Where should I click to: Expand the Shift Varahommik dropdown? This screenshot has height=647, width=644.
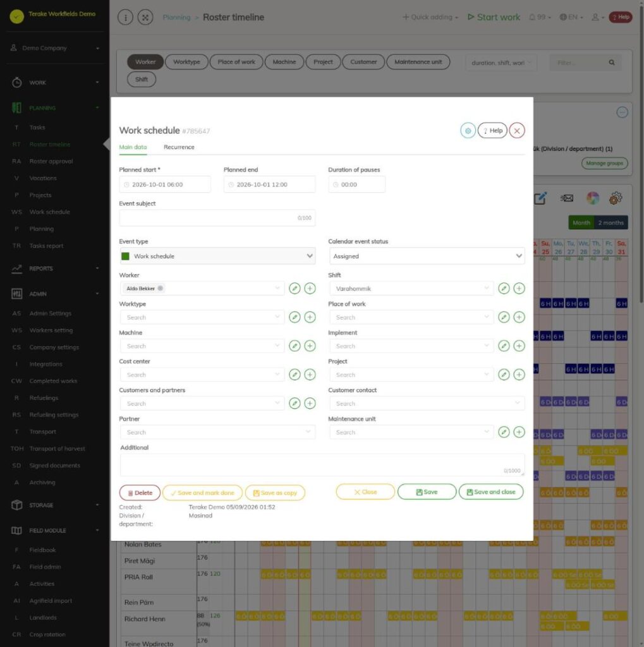point(487,288)
